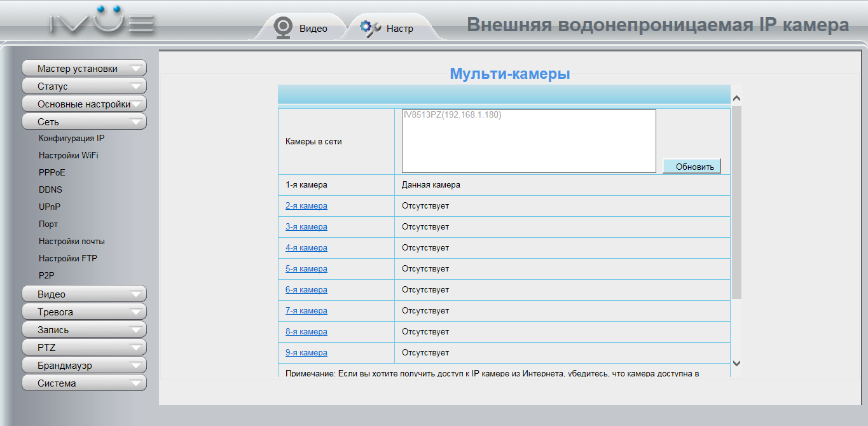
Task: Expand the Запись section
Action: coord(84,329)
